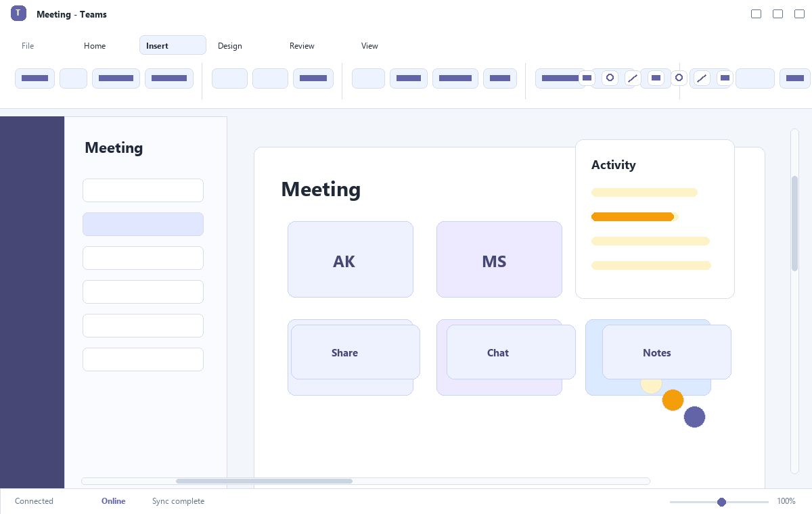This screenshot has height=514, width=812.
Task: Select the highlighted item in Meeting sidebar
Action: [x=143, y=224]
